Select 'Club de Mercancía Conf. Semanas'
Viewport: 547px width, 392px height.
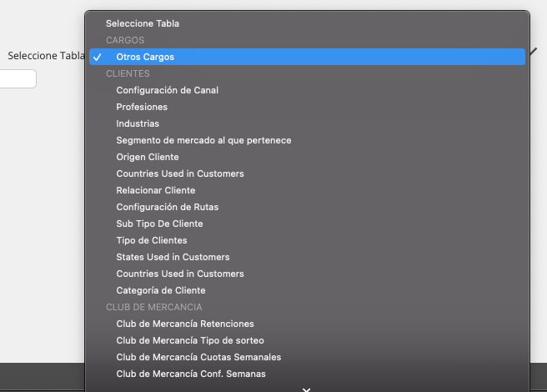tap(307, 374)
